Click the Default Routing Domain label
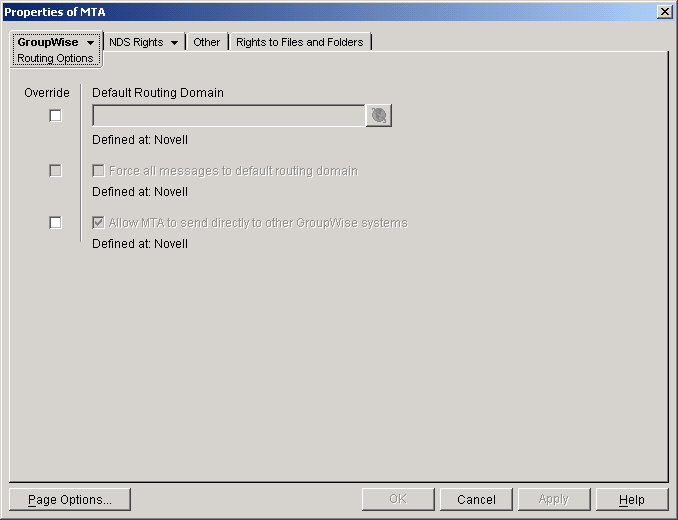This screenshot has height=520, width=678. 158,93
